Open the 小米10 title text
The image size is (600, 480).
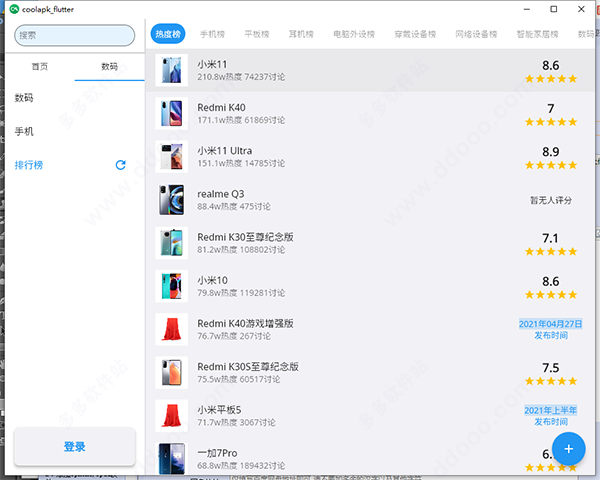click(213, 281)
